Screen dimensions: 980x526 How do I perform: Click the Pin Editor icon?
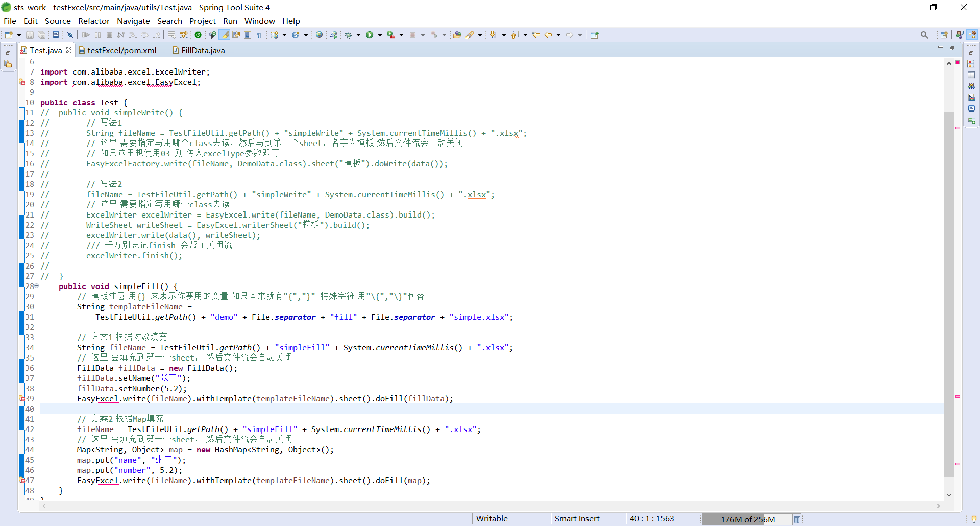coord(595,35)
